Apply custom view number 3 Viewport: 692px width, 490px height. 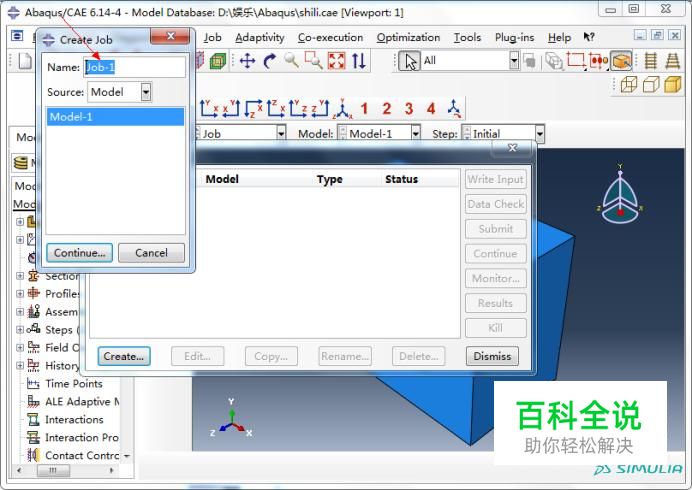pos(409,109)
